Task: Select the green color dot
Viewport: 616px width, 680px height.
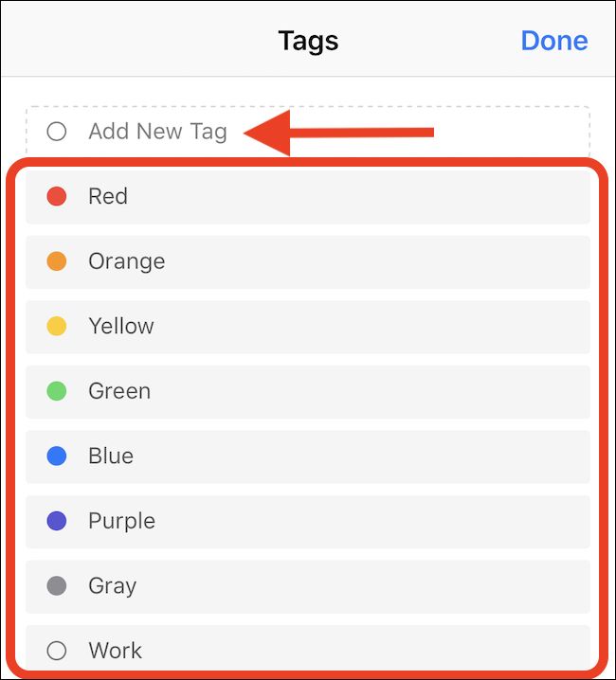Action: pyautogui.click(x=57, y=391)
